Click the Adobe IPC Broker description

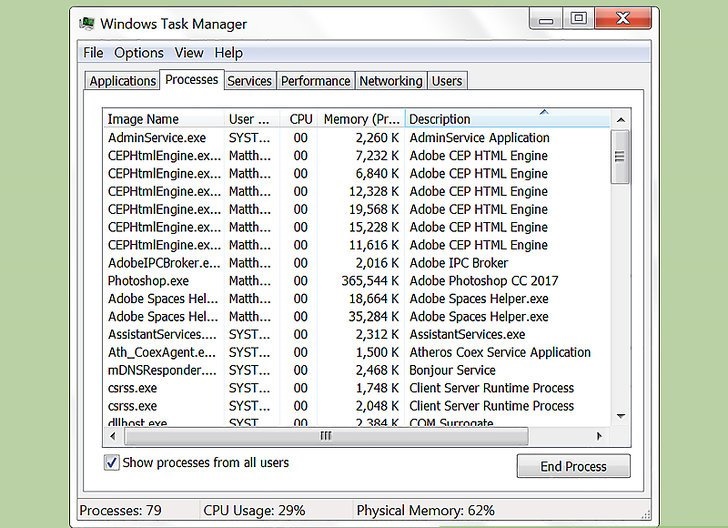pyautogui.click(x=459, y=263)
